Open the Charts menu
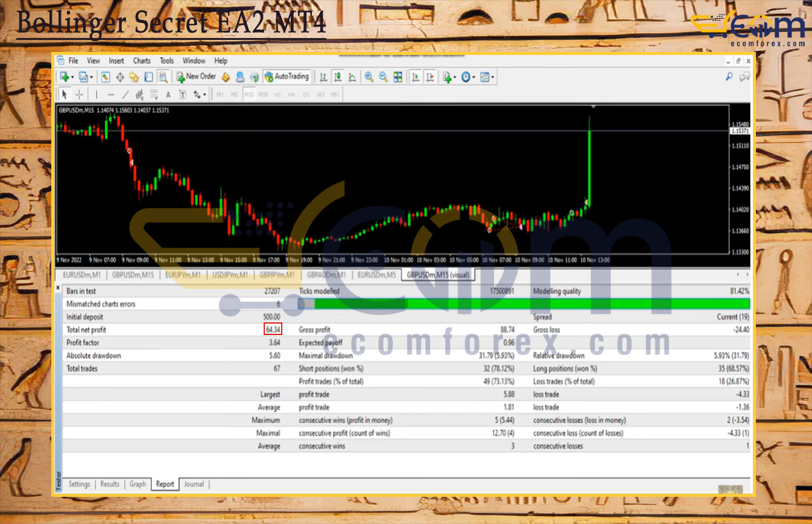 142,60
